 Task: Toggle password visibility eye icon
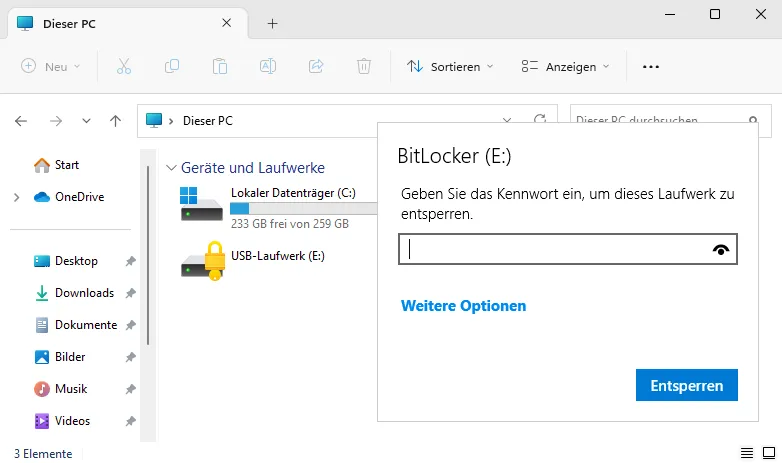(x=721, y=249)
